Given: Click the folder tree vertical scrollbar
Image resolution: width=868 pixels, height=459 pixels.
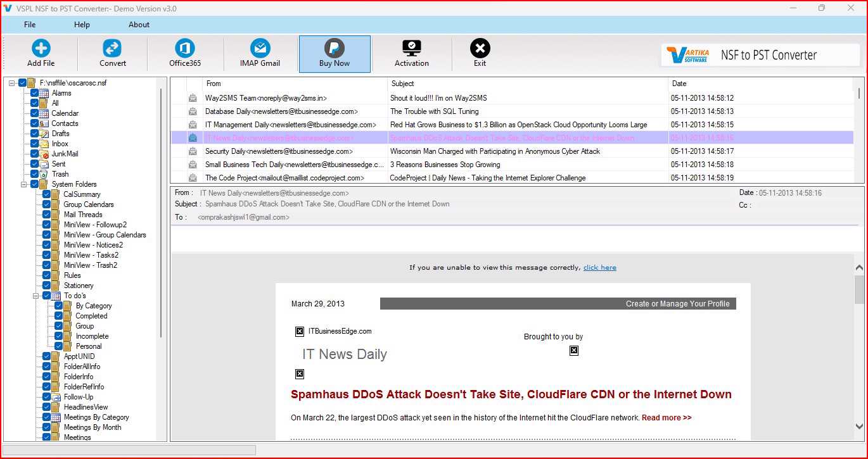Looking at the screenshot, I should [x=161, y=212].
